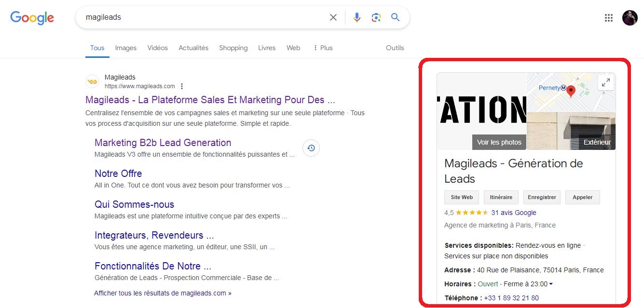
Task: Switch to the Images tab
Action: click(x=126, y=48)
